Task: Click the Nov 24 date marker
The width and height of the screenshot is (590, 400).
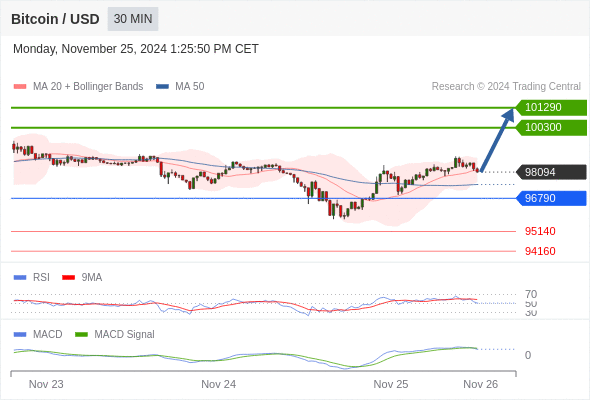Action: pos(218,384)
